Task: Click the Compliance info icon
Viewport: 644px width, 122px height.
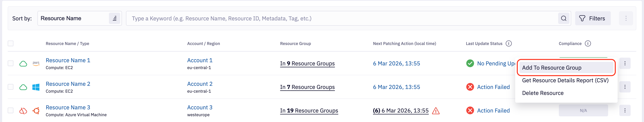Action: coord(588,43)
